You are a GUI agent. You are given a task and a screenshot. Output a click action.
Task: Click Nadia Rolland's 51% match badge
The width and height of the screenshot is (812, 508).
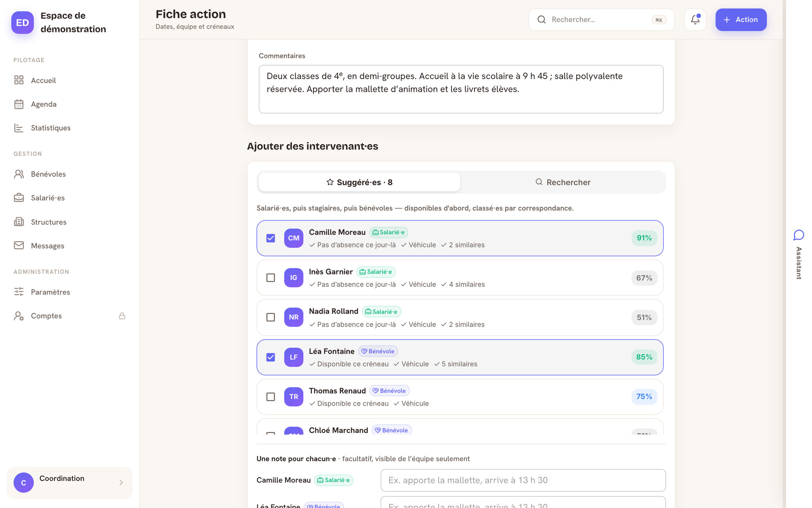click(644, 317)
